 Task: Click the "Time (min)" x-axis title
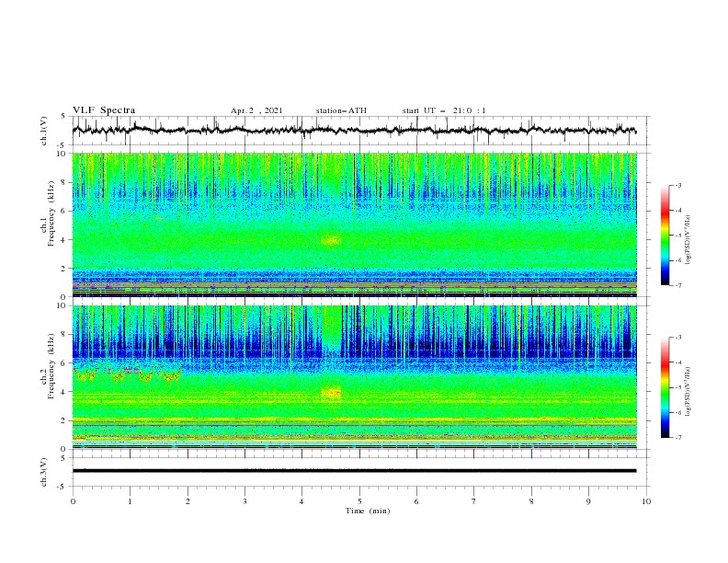pos(368,511)
